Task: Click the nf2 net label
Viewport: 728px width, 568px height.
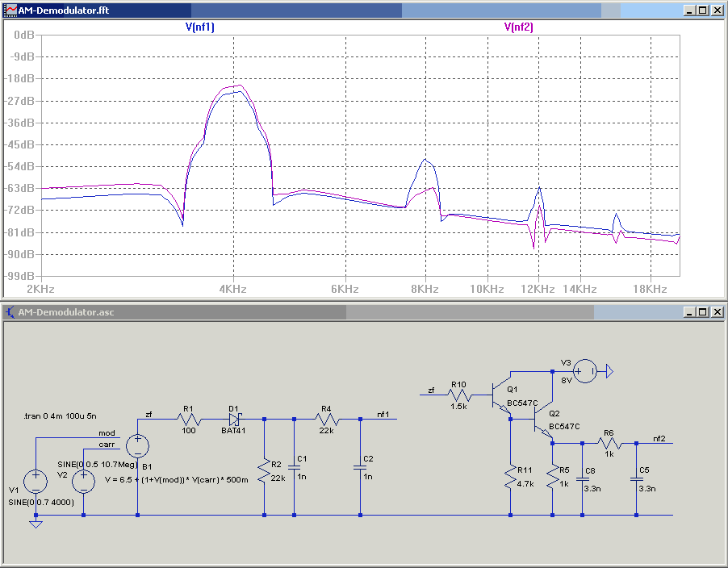Action: 659,439
